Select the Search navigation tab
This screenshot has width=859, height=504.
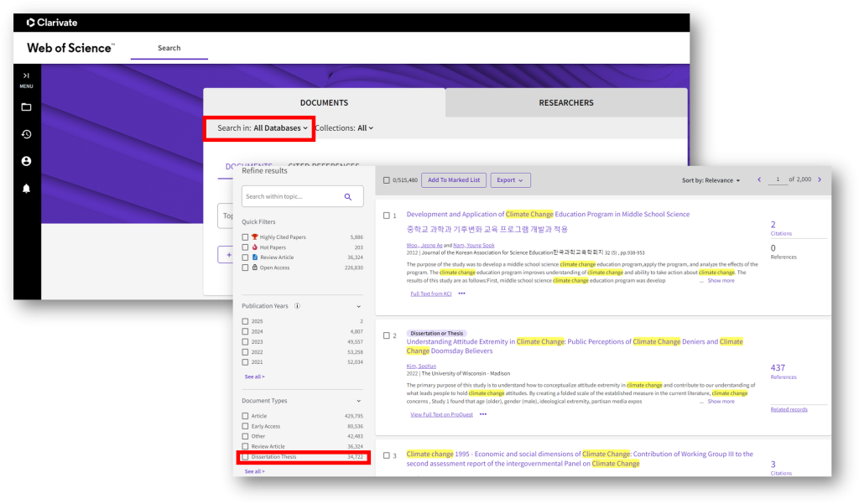point(169,48)
